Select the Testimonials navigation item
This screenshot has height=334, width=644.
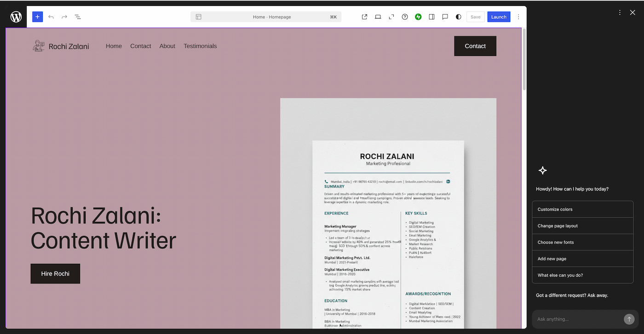coord(200,46)
